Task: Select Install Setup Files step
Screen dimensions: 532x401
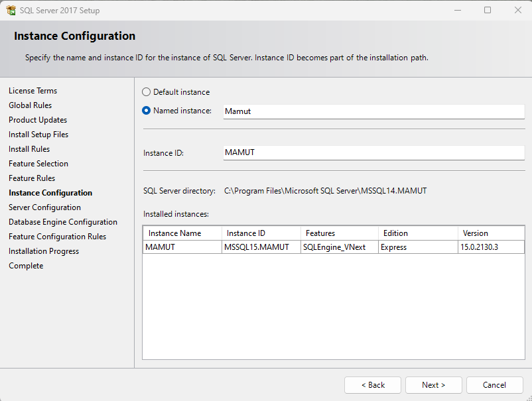Action: click(38, 135)
